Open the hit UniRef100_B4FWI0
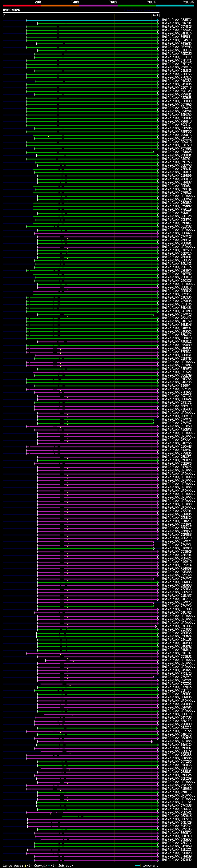197x868 pixels. pyautogui.click(x=177, y=33)
